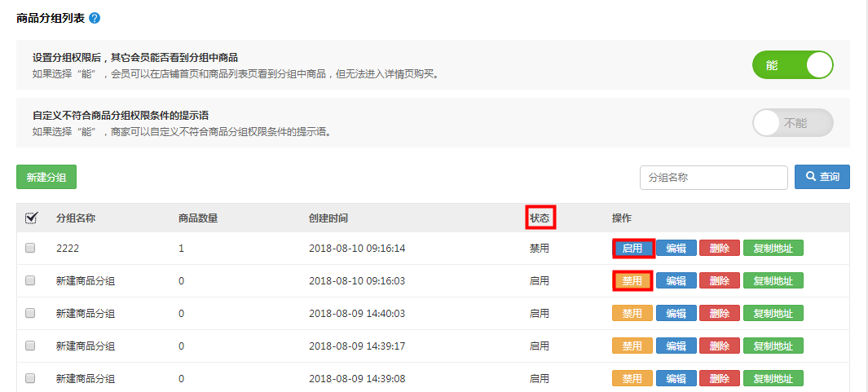Click 复制地址 button for group 2222

[773, 249]
